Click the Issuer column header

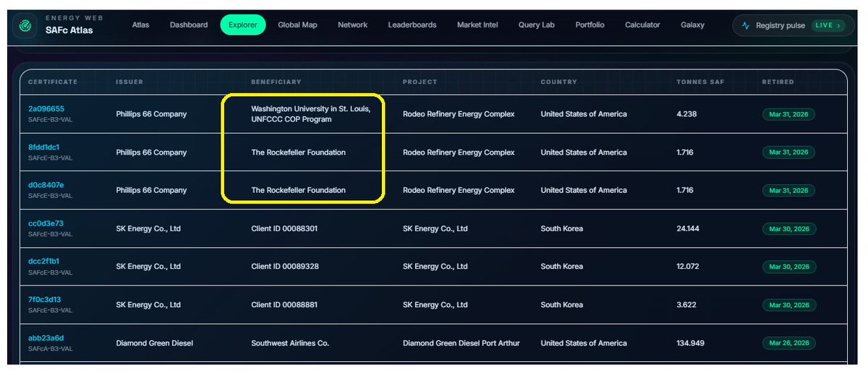pyautogui.click(x=129, y=82)
